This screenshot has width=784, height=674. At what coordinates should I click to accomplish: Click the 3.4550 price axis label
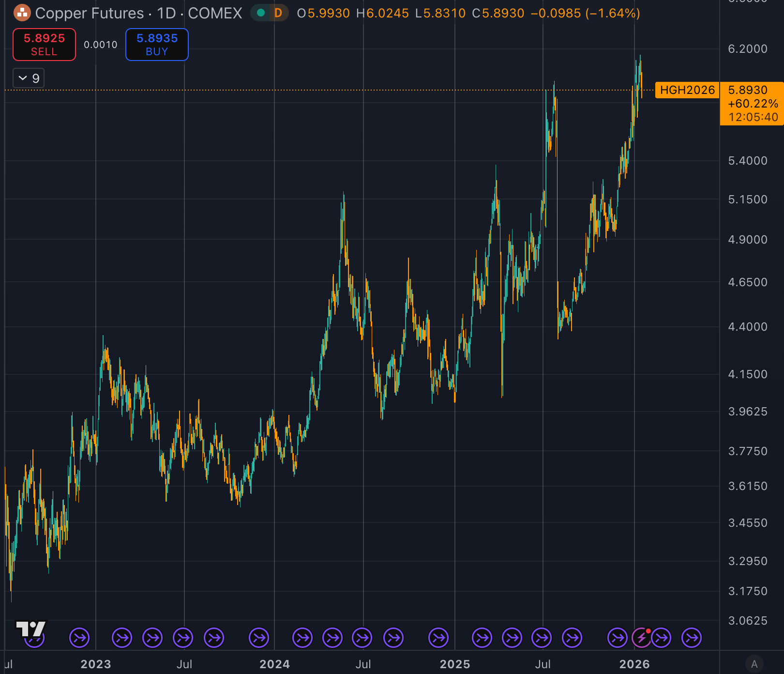[x=748, y=523]
